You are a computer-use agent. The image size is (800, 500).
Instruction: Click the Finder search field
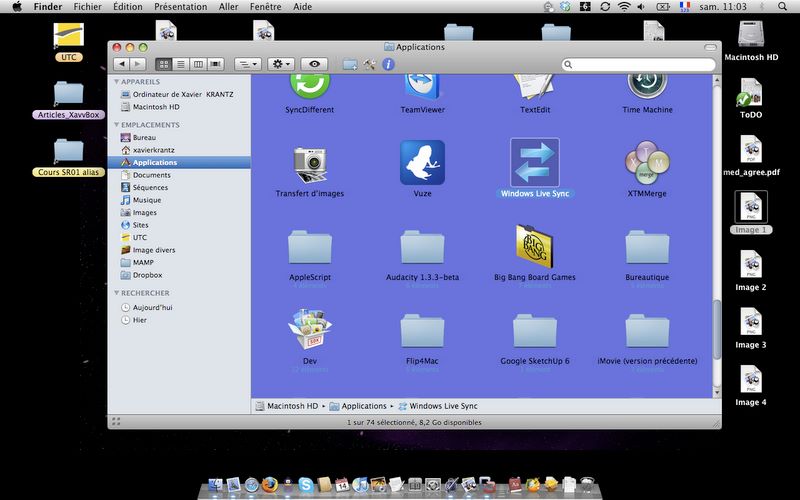[639, 65]
